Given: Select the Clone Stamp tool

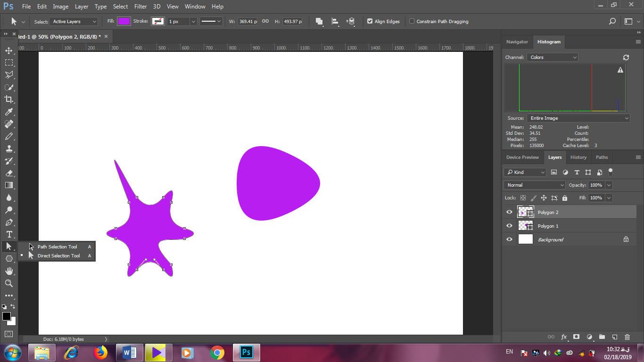Looking at the screenshot, I should pyautogui.click(x=9, y=148).
